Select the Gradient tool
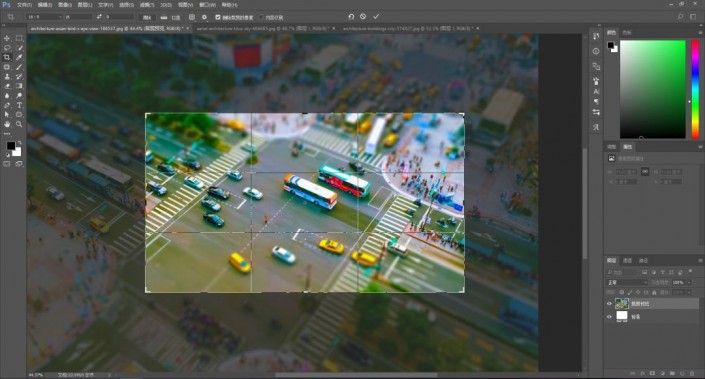 (19, 86)
